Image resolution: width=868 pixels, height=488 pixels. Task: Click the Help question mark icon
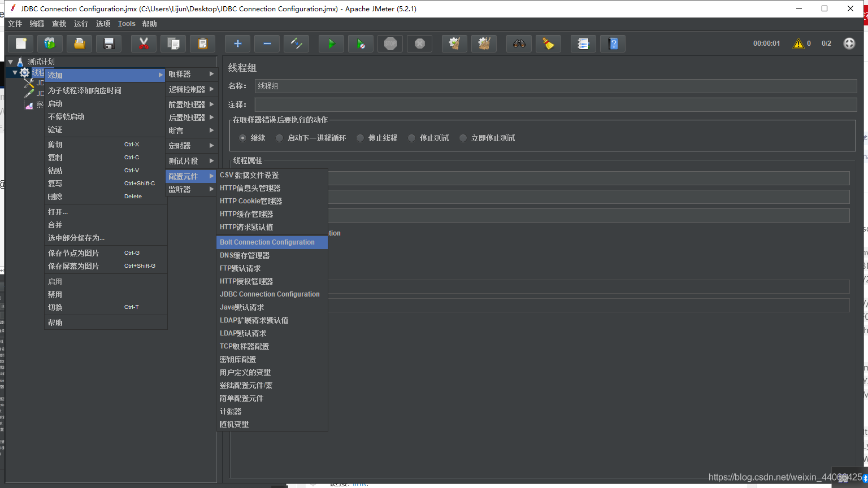point(613,43)
